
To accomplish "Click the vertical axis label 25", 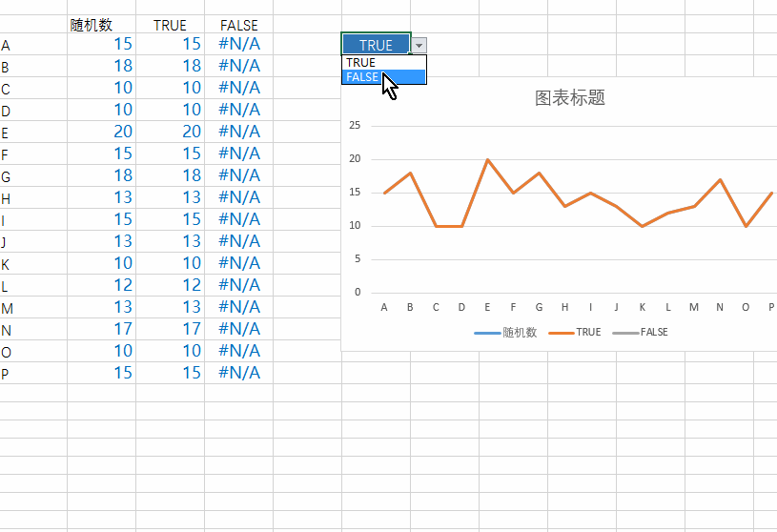I will pos(355,125).
